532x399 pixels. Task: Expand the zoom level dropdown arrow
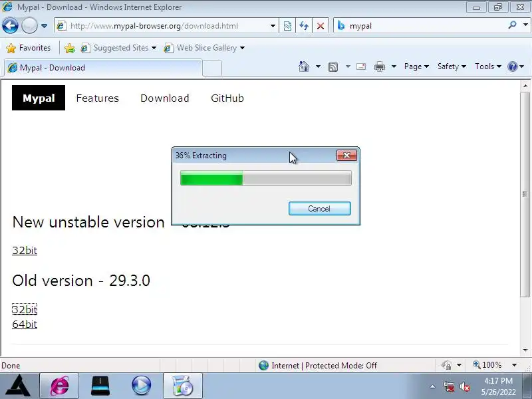[514, 365]
